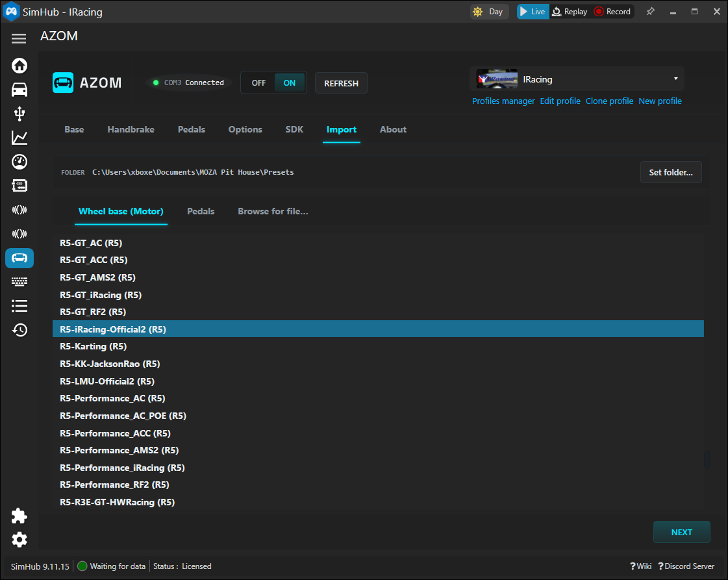Open the gauge dashboard sidebar icon
The image size is (728, 580).
19,162
